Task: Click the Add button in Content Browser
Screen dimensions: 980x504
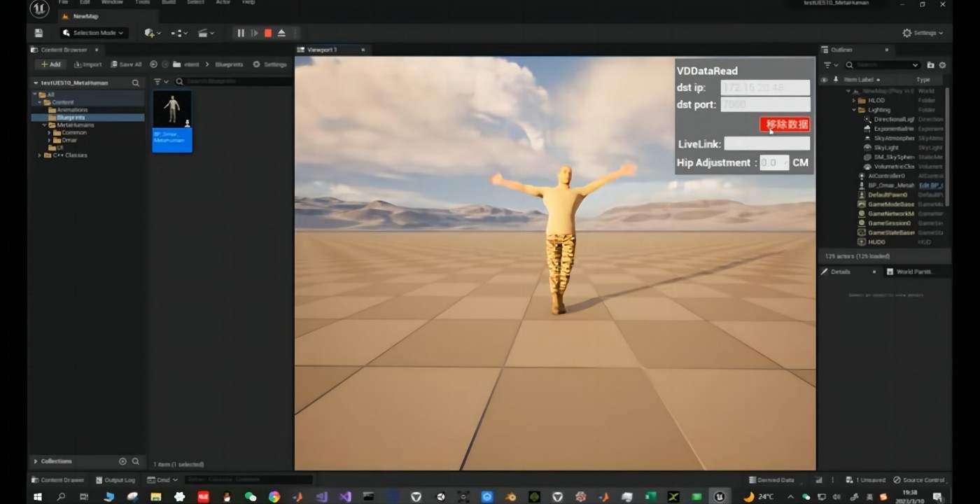Action: (x=50, y=64)
